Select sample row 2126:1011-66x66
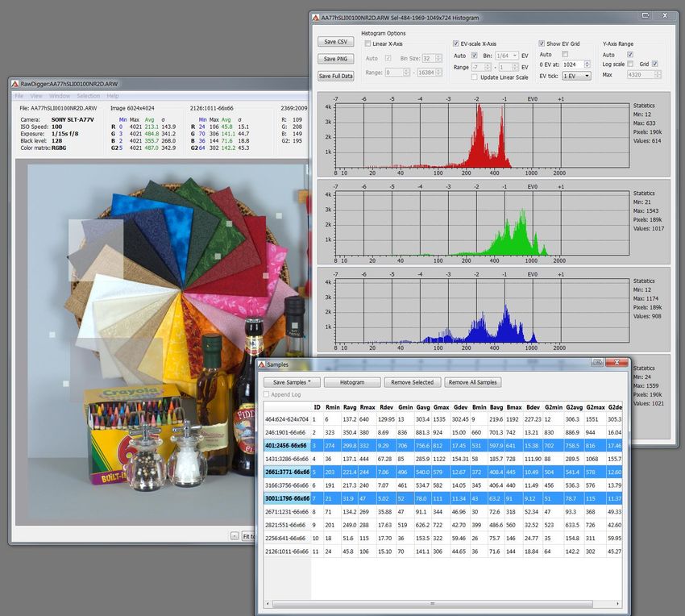 (443, 551)
